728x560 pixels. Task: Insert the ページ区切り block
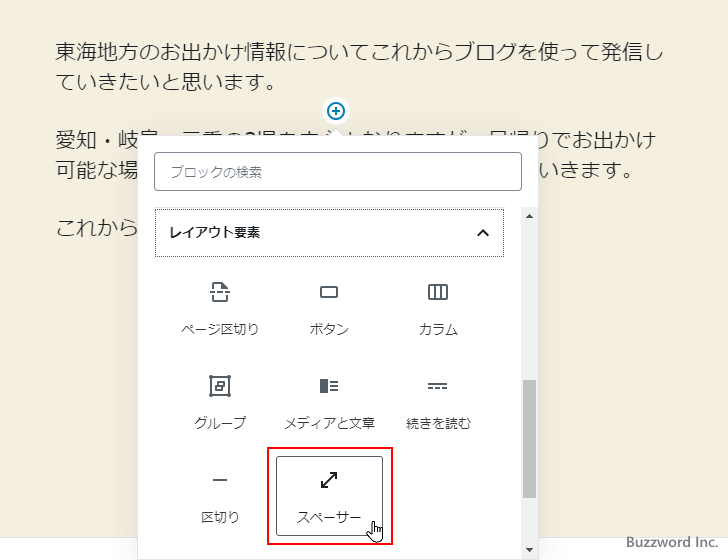click(x=220, y=308)
